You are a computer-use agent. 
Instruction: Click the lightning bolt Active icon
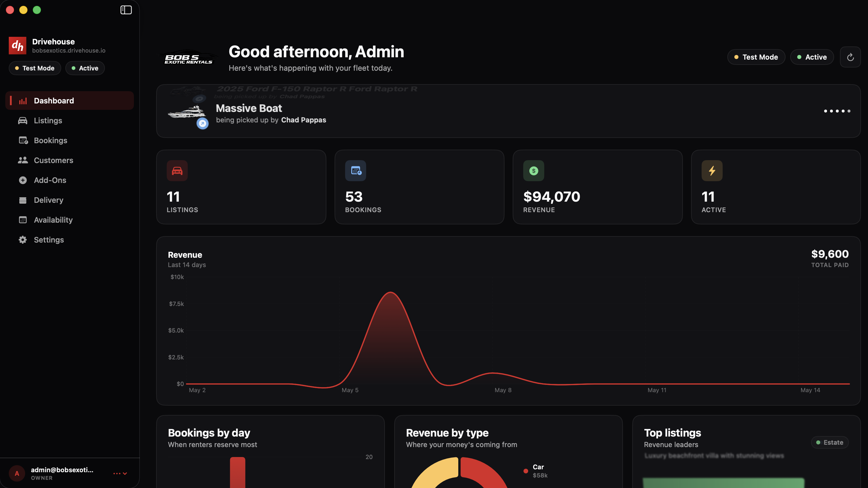[712, 171]
